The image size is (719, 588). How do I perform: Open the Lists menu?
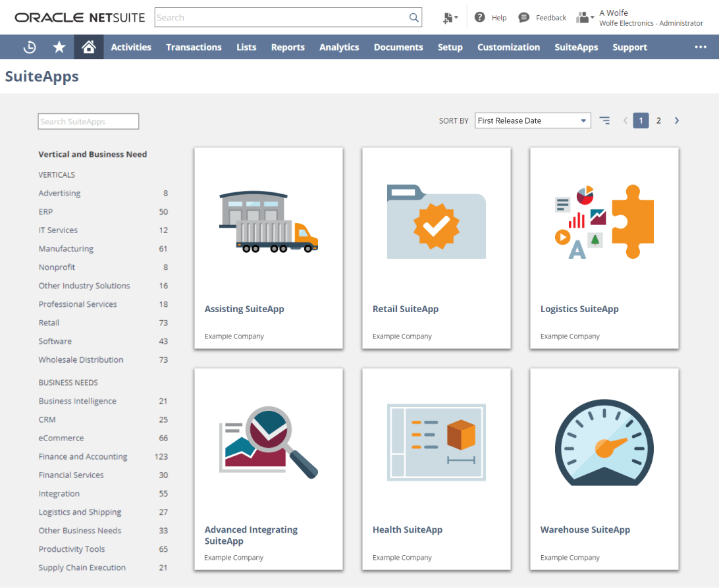(246, 47)
